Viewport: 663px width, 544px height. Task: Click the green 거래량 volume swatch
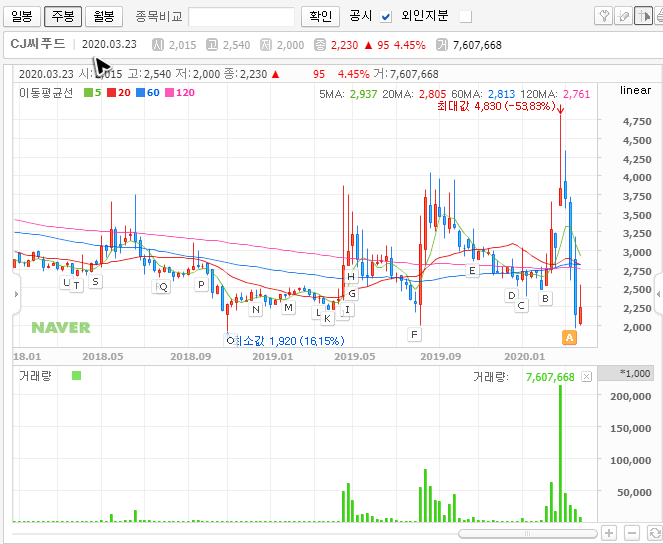pos(77,375)
